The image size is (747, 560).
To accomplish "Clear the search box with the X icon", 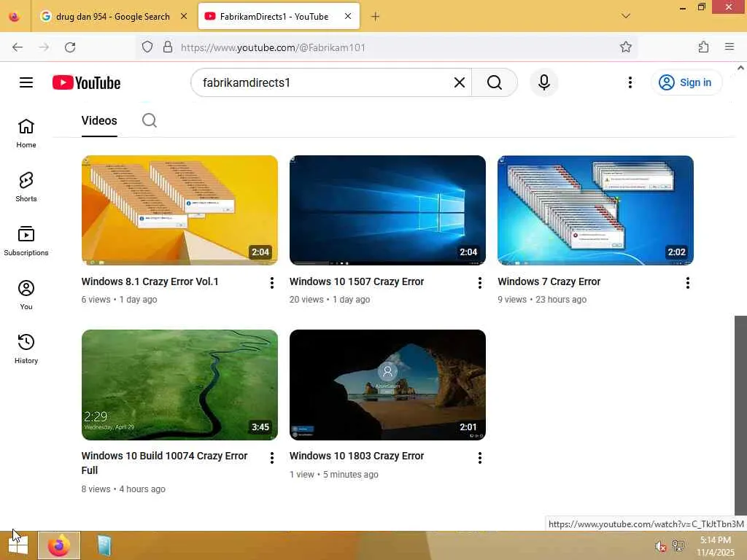I will (460, 82).
